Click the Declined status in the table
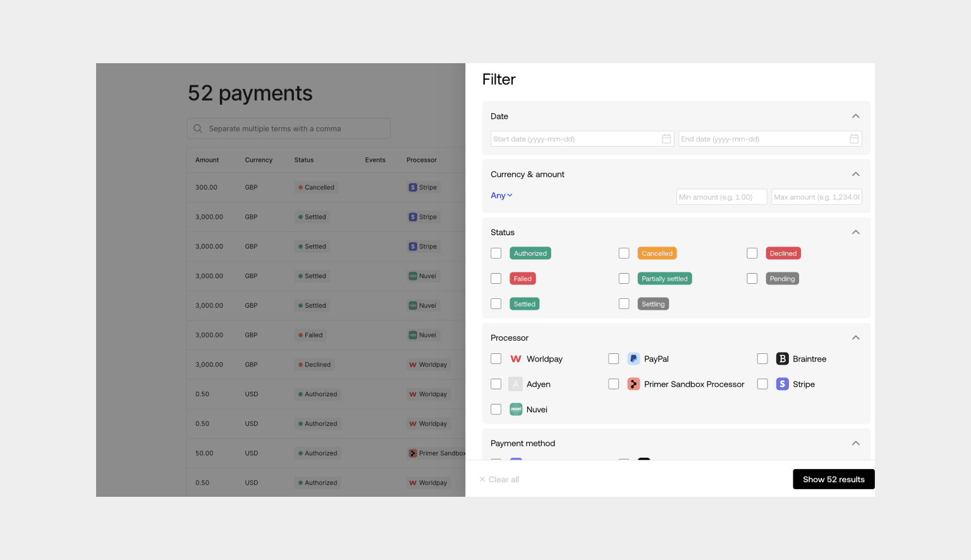 coord(315,365)
